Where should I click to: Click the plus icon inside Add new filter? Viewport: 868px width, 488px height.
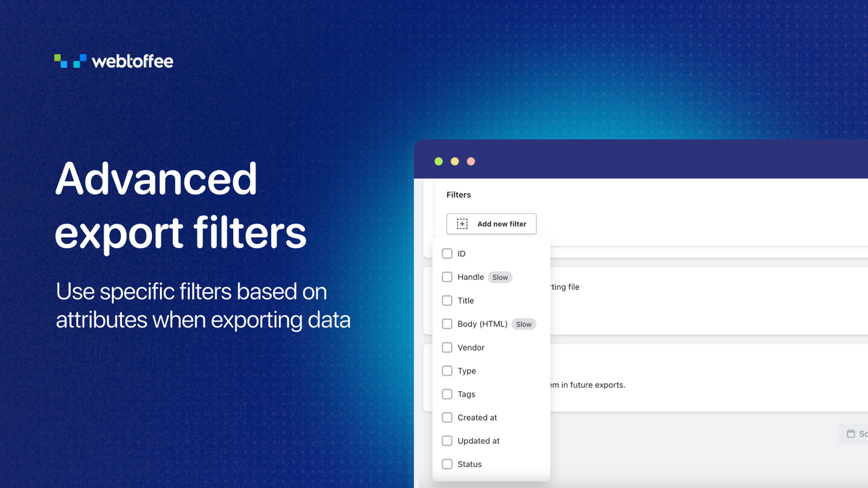pos(462,224)
